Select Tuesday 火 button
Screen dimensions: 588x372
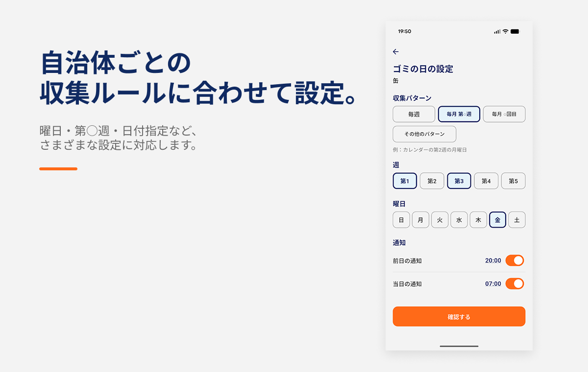coord(440,220)
